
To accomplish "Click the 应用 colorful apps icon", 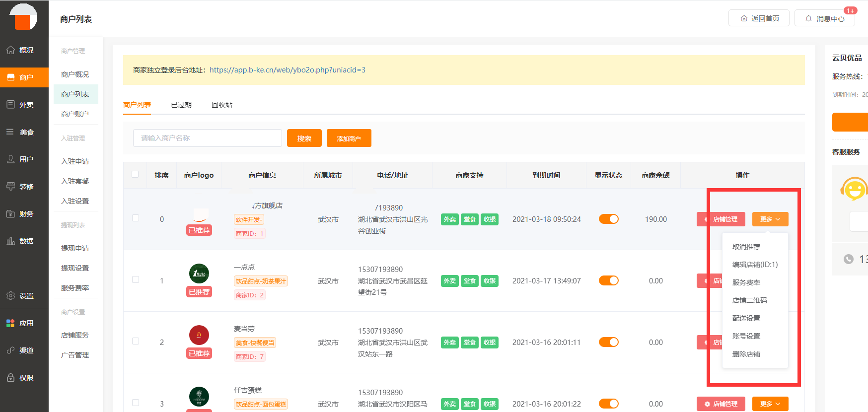I will pyautogui.click(x=10, y=323).
